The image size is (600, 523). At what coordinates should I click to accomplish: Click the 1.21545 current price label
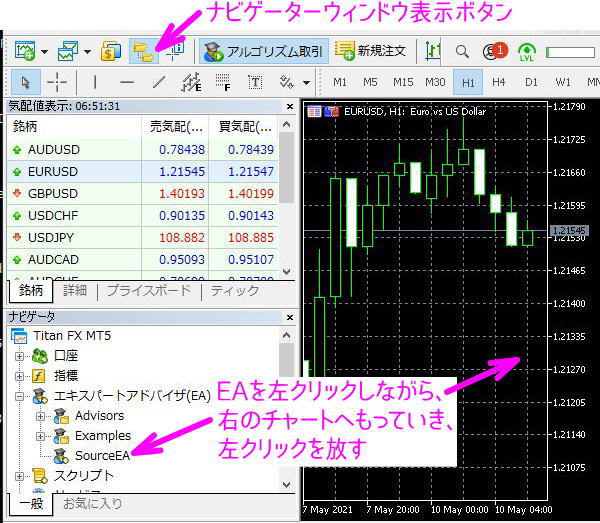pos(569,230)
